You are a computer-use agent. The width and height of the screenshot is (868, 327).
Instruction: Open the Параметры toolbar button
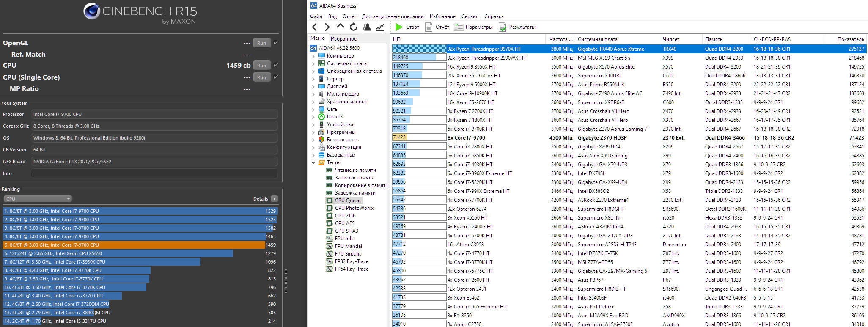[x=473, y=27]
